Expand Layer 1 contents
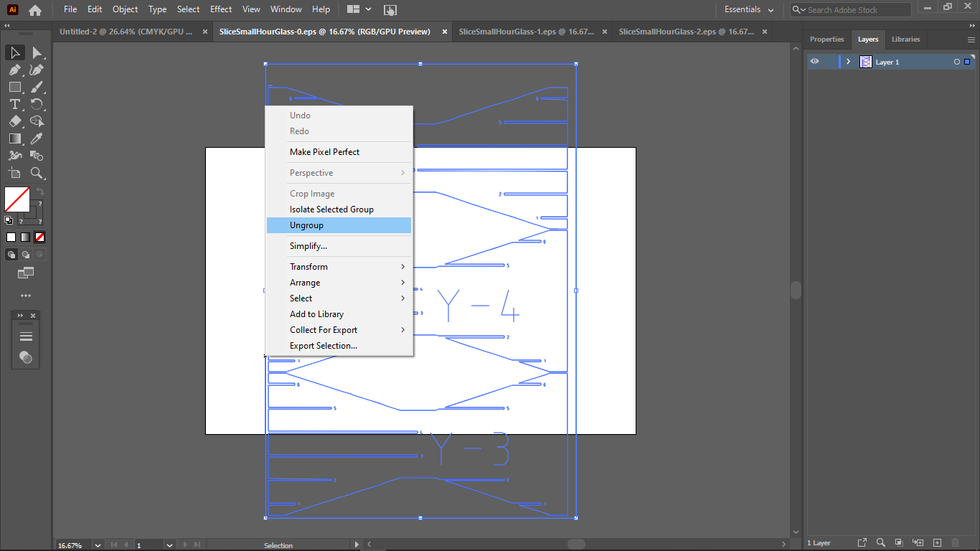The image size is (980, 551). click(x=848, y=62)
